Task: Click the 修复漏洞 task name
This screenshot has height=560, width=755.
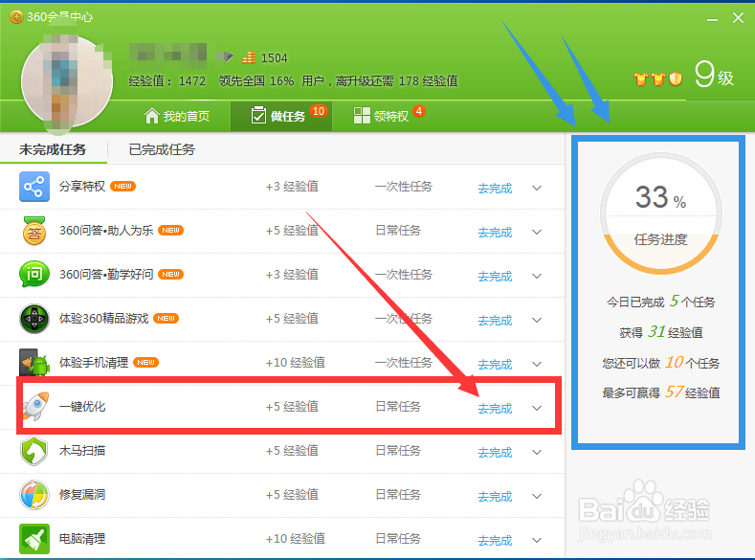Action: [x=82, y=495]
